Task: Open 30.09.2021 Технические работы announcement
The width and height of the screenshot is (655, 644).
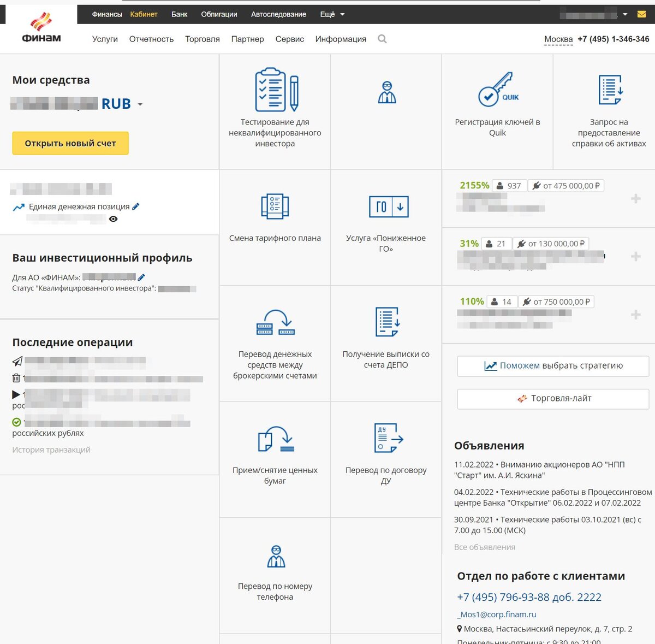Action: click(x=547, y=525)
